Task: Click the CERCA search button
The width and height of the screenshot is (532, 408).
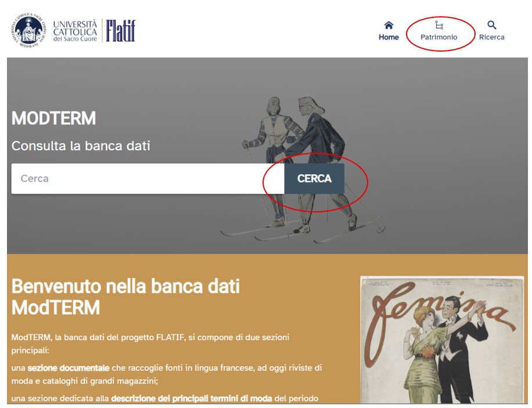Action: (314, 179)
